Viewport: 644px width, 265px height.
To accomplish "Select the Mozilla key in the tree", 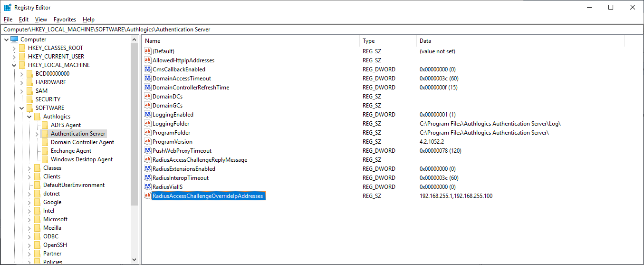I will tap(52, 228).
